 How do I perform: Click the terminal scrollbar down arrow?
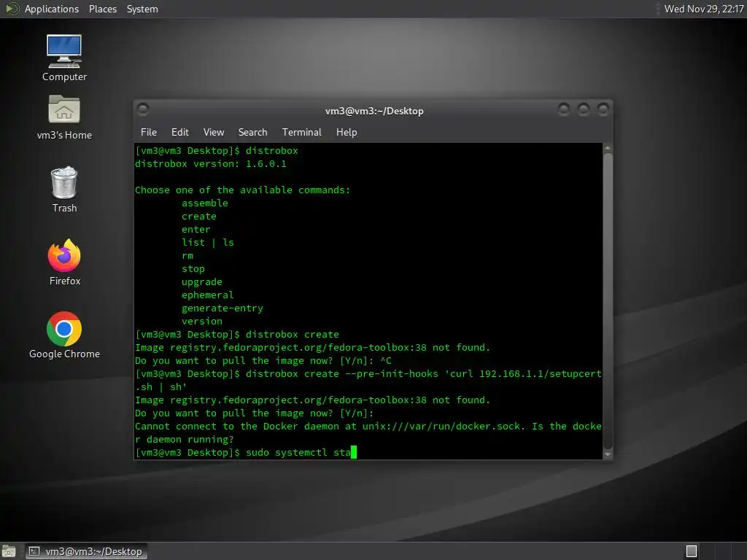(608, 454)
